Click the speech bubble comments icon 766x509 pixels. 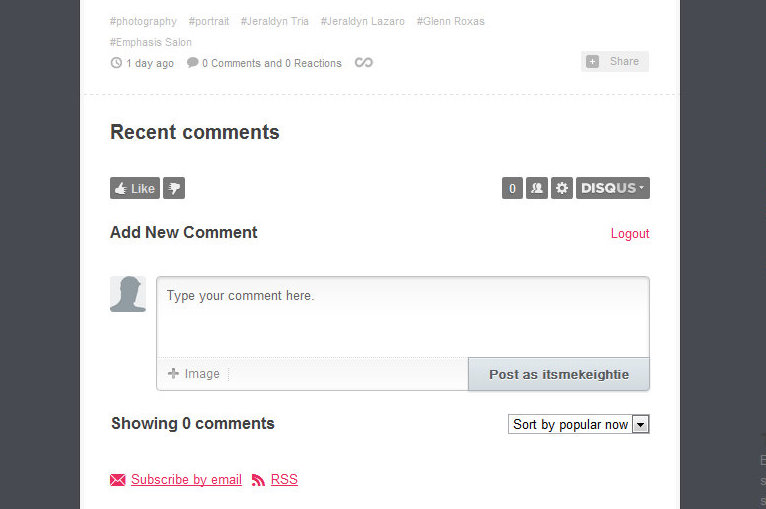tap(192, 63)
